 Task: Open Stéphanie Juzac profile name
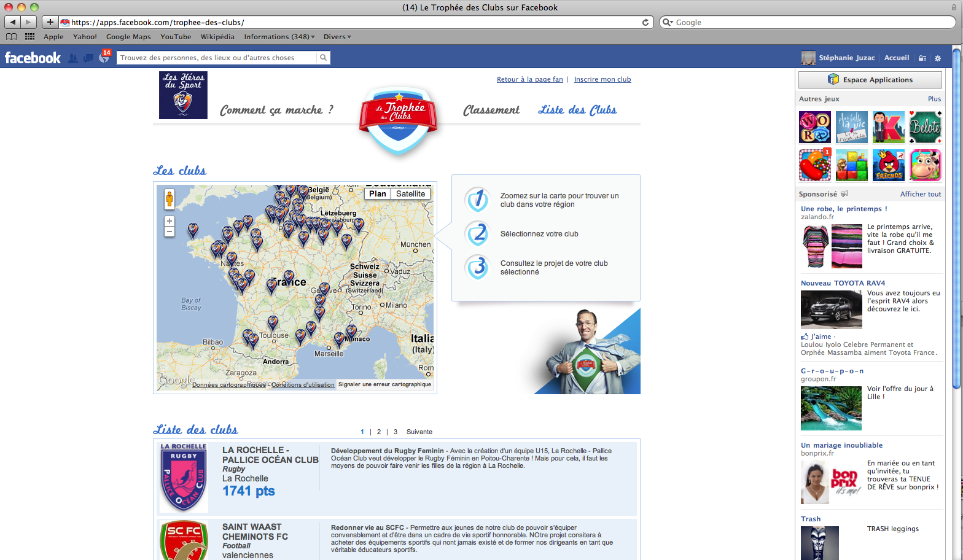pyautogui.click(x=846, y=58)
